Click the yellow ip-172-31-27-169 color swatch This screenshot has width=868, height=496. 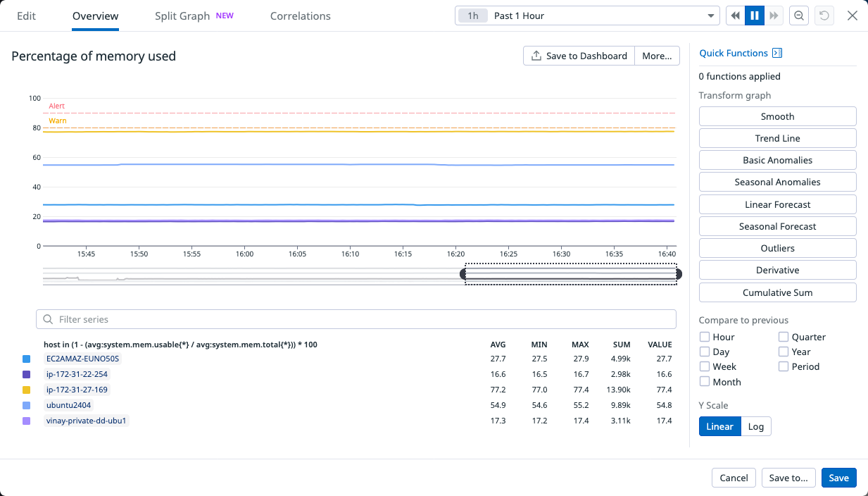pyautogui.click(x=27, y=390)
